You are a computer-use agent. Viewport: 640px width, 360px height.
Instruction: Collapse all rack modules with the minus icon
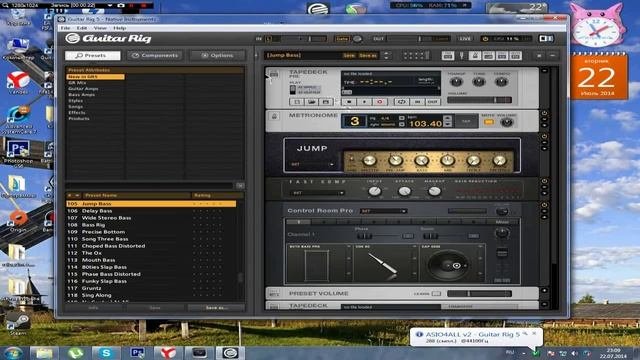coord(553,56)
